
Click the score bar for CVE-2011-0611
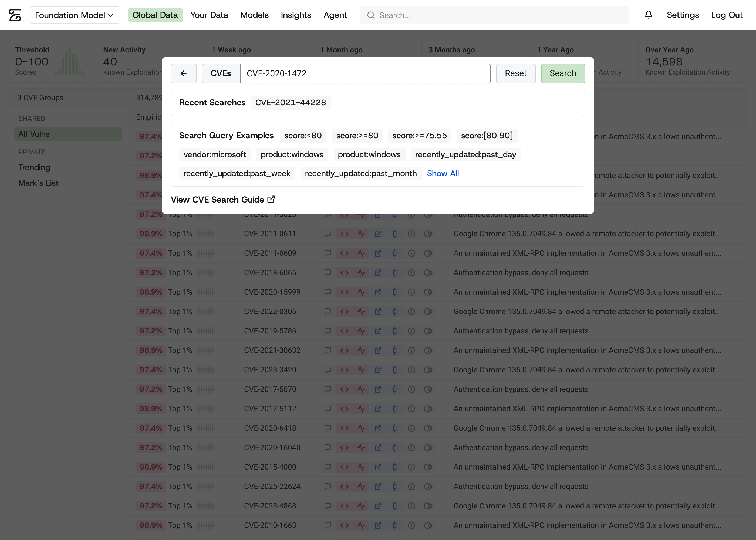click(206, 234)
